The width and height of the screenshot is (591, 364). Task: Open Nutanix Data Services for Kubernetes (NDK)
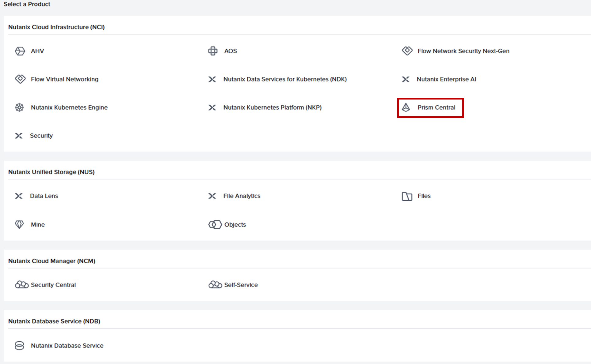click(x=285, y=79)
